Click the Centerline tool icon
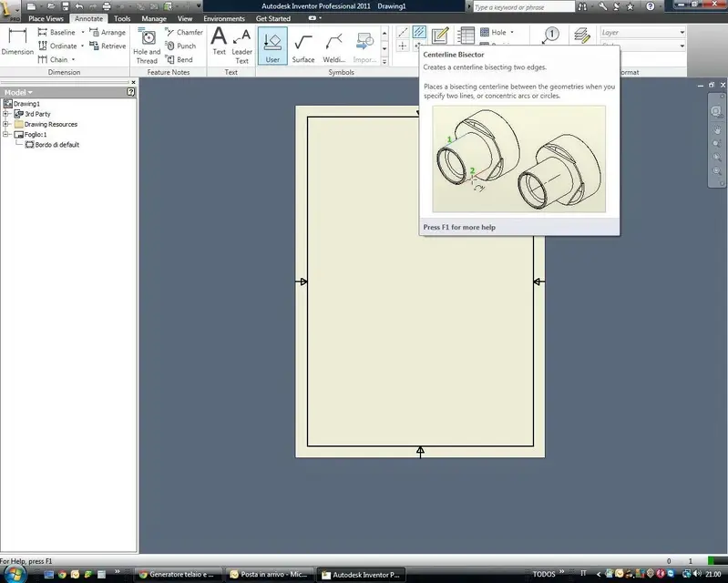The width and height of the screenshot is (728, 583). pyautogui.click(x=403, y=32)
